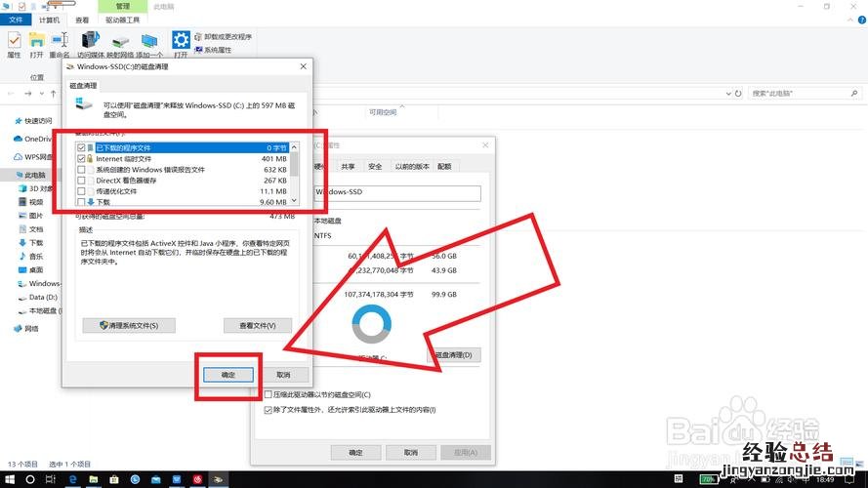Select 此电脑 in navigation tree
Viewport: 868px width, 488px height.
pyautogui.click(x=36, y=175)
